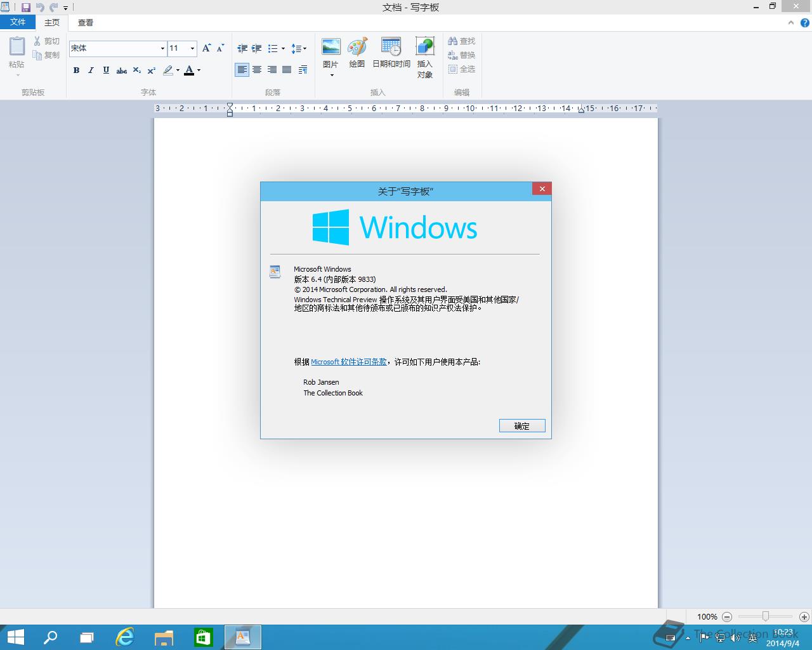Open the font color dropdown arrow
Viewport: 812px width, 650px height.
pyautogui.click(x=199, y=70)
